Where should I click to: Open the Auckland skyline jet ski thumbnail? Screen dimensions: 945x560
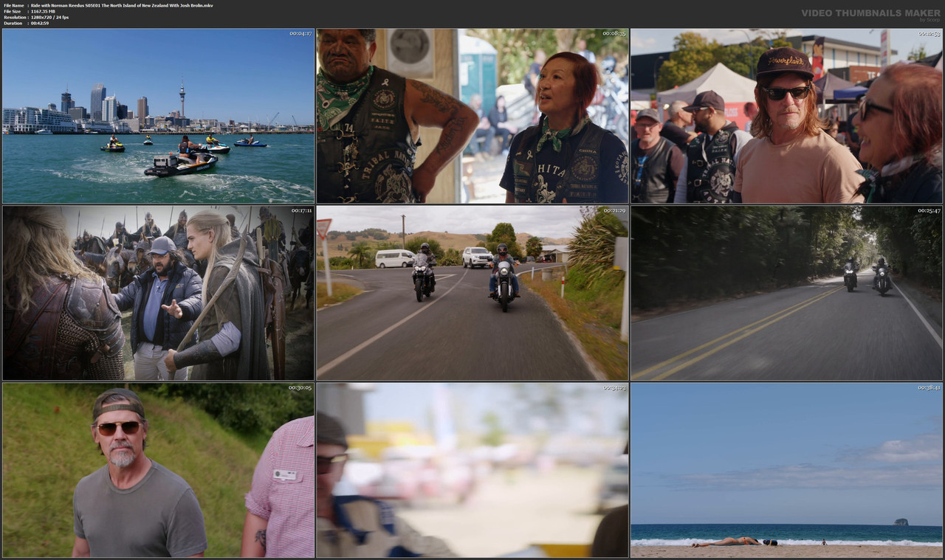[157, 114]
